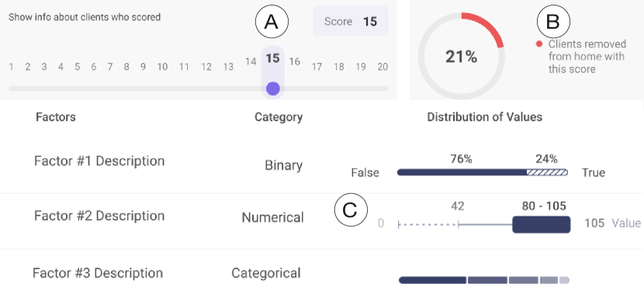Click the hatched 24% True bar segment
Viewport: 644px width, 287px height.
[x=547, y=172]
